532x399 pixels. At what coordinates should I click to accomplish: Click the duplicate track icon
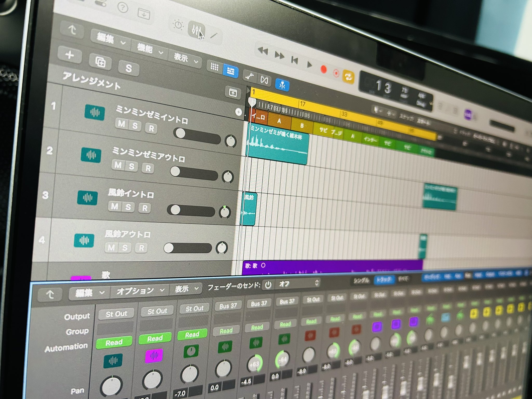tap(100, 62)
